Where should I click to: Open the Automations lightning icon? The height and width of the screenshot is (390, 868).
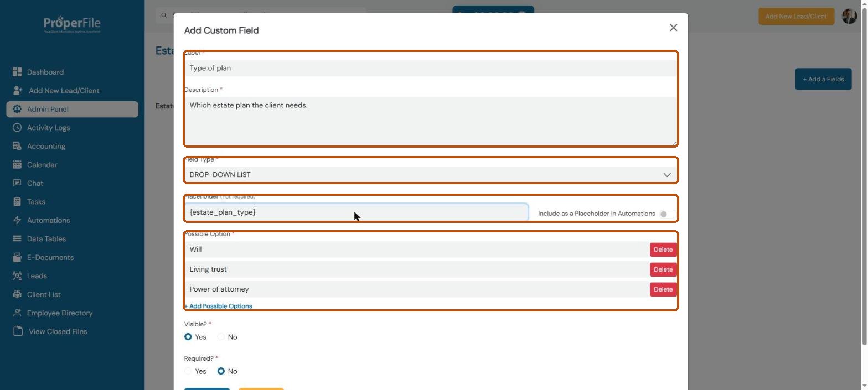(x=17, y=220)
